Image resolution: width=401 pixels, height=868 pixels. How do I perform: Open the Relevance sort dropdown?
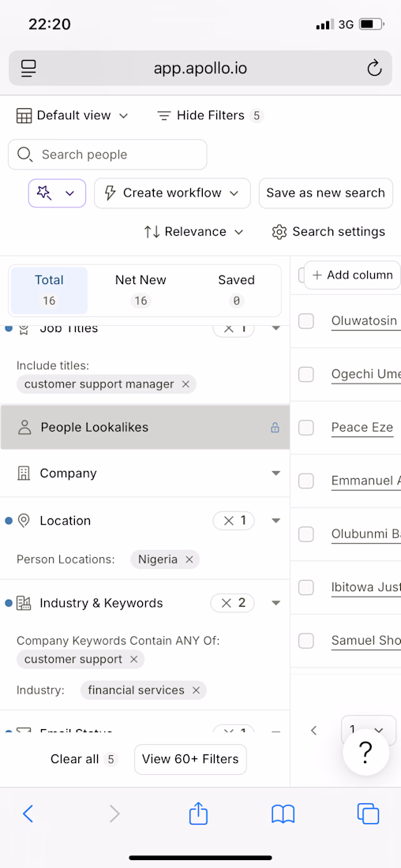tap(194, 231)
